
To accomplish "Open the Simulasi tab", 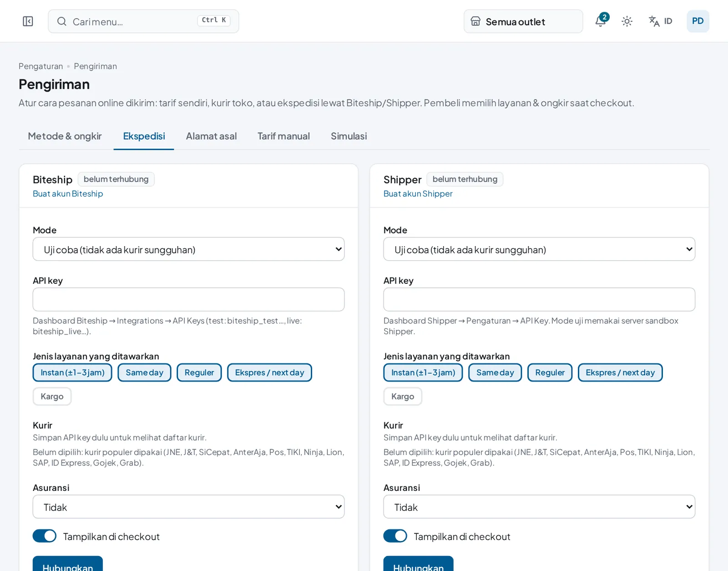I will click(x=349, y=136).
